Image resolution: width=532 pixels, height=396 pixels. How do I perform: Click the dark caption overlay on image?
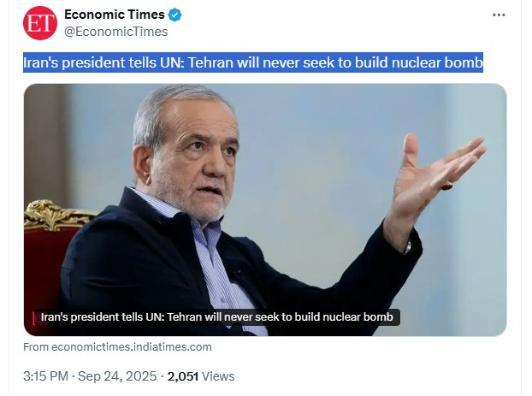tap(218, 317)
